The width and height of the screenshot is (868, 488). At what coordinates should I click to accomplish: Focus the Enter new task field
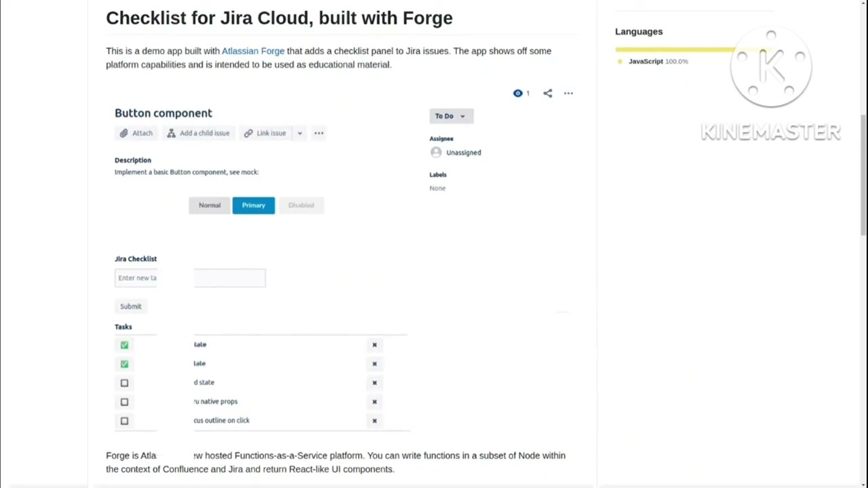(190, 278)
